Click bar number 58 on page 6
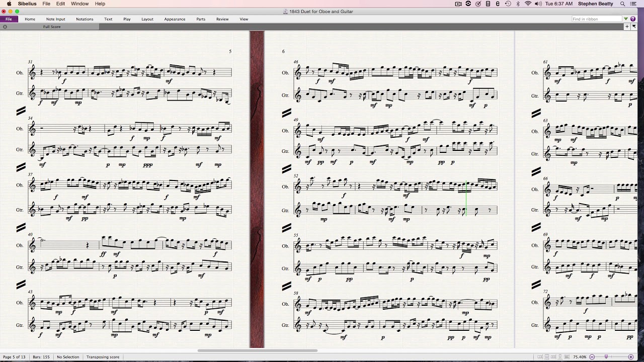 point(296,292)
